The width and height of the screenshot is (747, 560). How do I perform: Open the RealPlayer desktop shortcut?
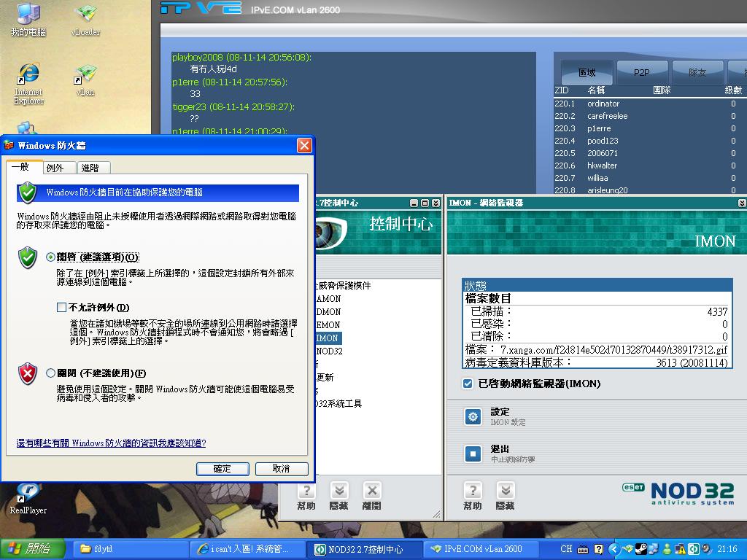coord(28,491)
